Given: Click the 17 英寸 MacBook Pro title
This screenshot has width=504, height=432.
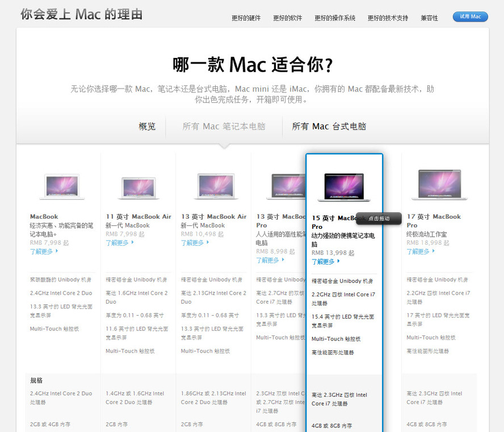Looking at the screenshot, I should pyautogui.click(x=434, y=221).
